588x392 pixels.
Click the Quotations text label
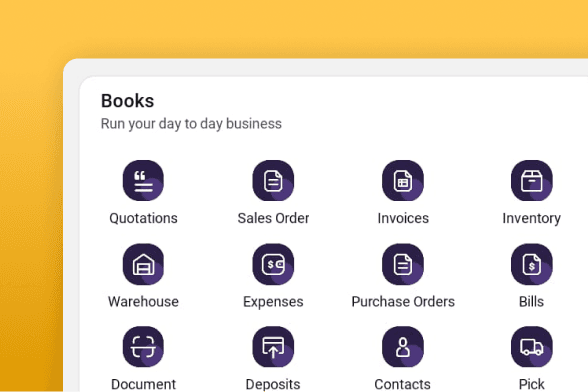pyautogui.click(x=143, y=218)
